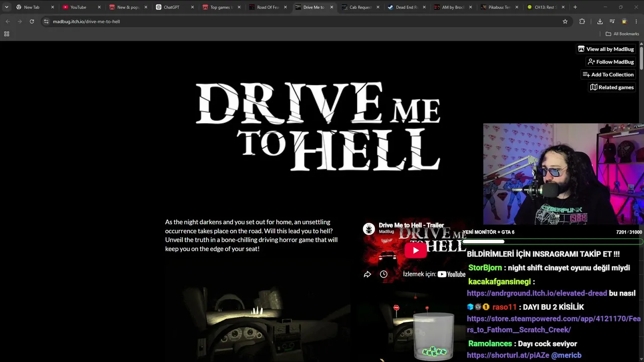
Task: Bookmark this page with the star icon
Action: tap(565, 22)
